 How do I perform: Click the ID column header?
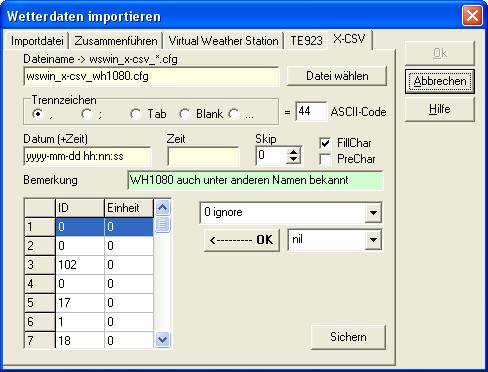[x=80, y=208]
